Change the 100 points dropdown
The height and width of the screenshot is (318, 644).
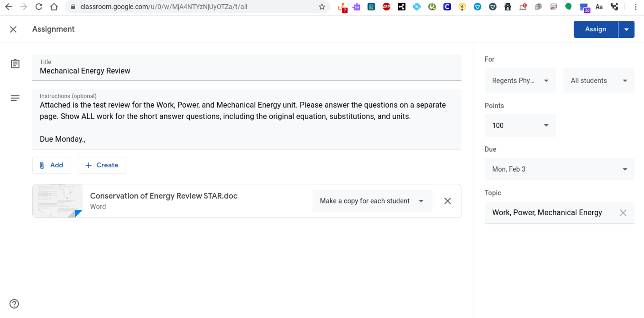pyautogui.click(x=520, y=126)
